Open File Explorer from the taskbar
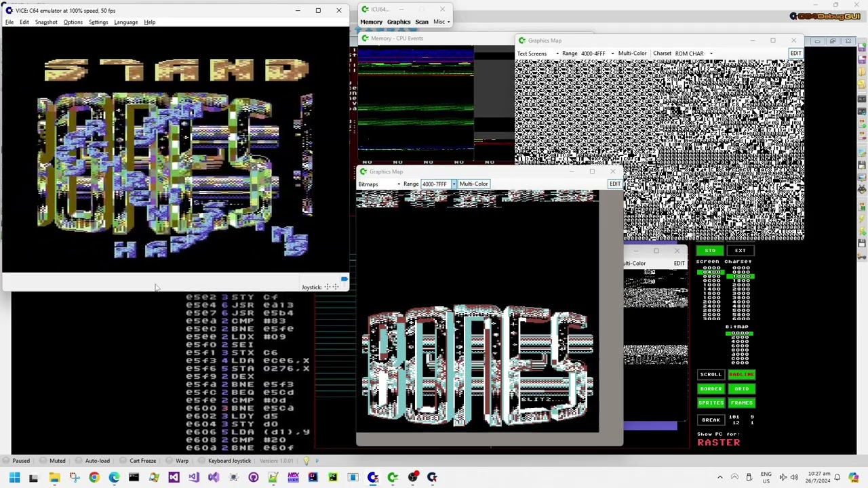 click(54, 477)
